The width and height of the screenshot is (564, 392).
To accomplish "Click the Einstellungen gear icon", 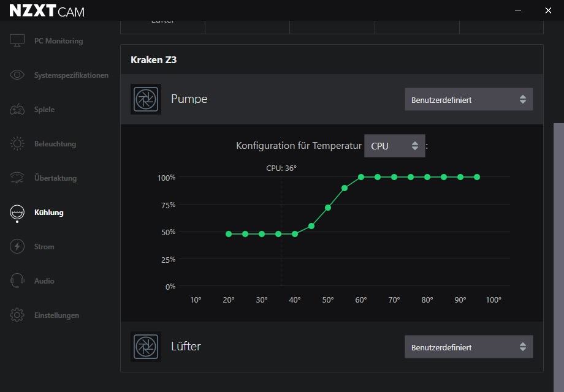I will click(17, 315).
